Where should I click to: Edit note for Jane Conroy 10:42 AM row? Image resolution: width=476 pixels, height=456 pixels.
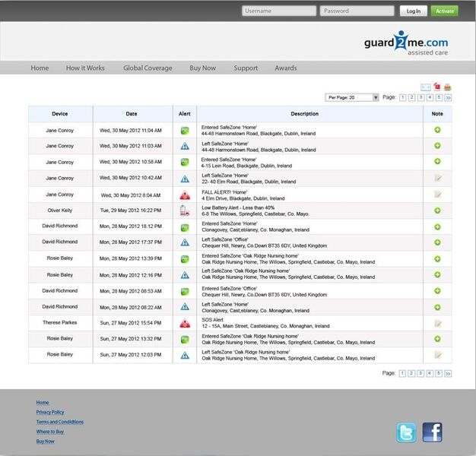(437, 178)
